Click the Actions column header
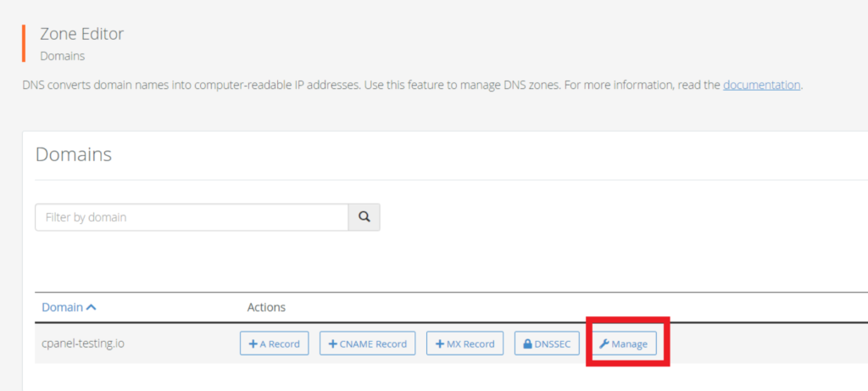This screenshot has height=391, width=868. (266, 307)
